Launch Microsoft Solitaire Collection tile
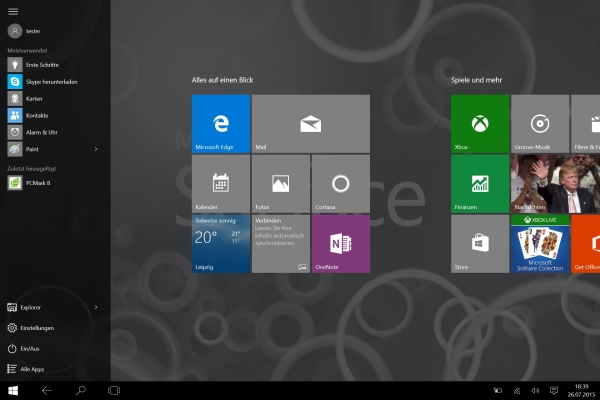 point(540,244)
